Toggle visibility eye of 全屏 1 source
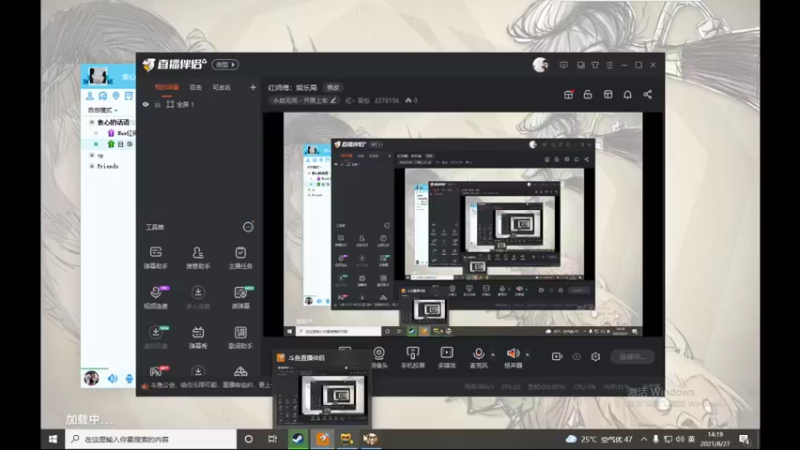This screenshot has height=450, width=800. (x=145, y=104)
